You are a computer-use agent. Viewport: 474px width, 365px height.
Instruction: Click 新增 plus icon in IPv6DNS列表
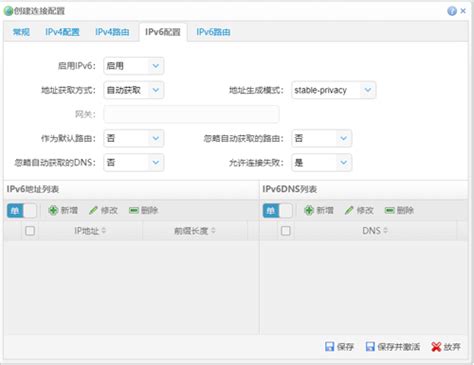[x=309, y=210]
